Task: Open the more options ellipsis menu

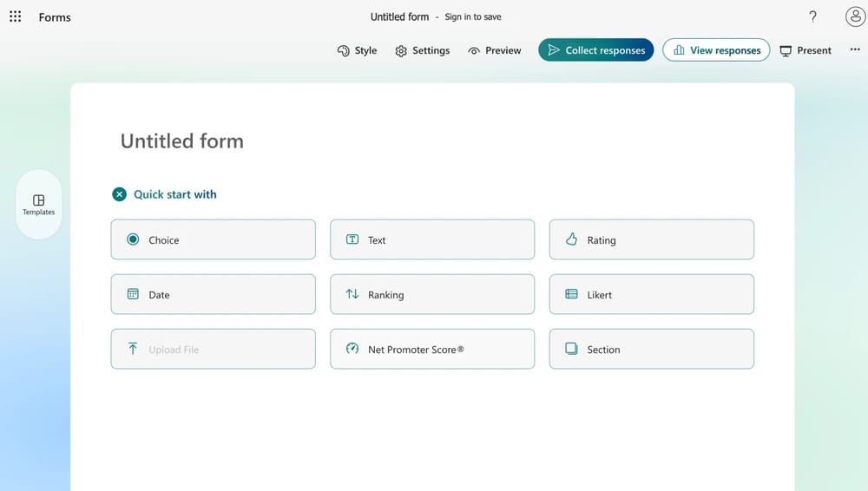Action: pyautogui.click(x=855, y=50)
